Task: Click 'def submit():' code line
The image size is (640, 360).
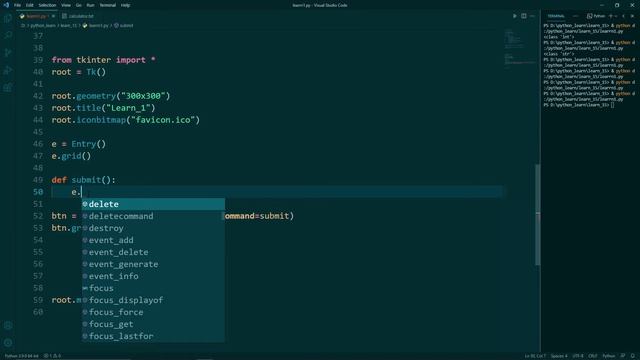Action: coord(83,180)
